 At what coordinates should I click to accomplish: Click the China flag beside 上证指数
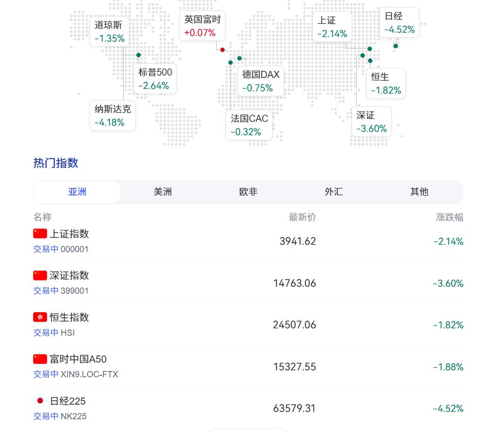tap(40, 234)
